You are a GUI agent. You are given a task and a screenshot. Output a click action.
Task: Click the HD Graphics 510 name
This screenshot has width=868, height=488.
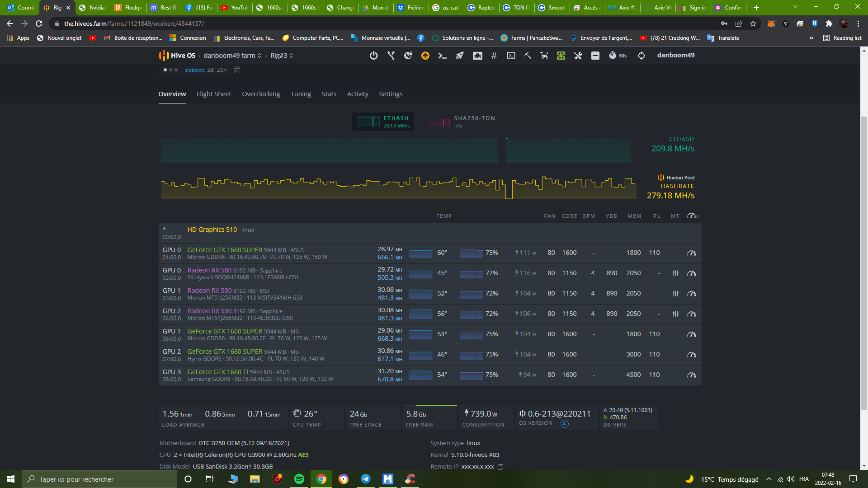coord(212,230)
